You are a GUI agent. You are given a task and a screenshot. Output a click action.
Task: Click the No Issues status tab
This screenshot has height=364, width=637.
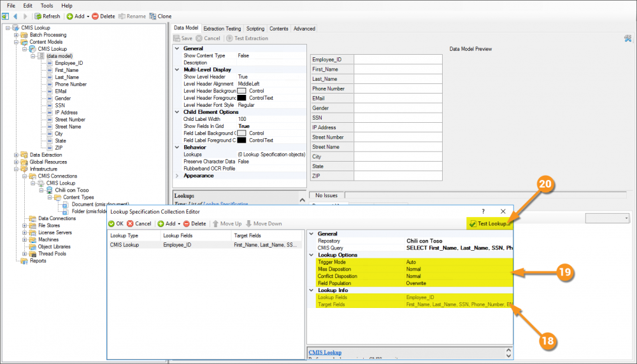tap(326, 195)
